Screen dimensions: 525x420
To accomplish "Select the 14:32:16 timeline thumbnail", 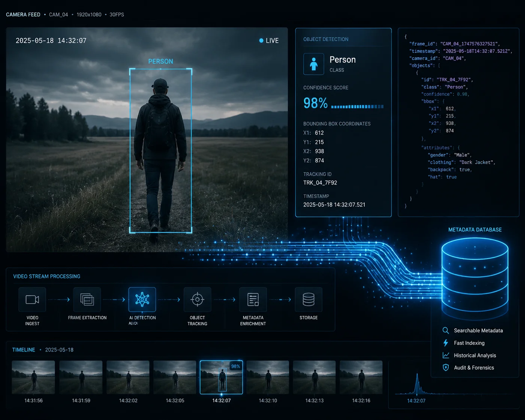I will tap(361, 377).
